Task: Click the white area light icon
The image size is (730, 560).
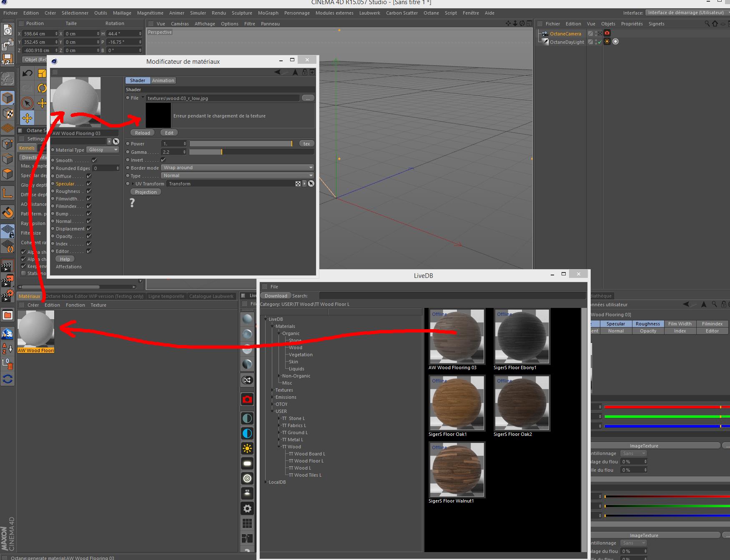Action: [x=247, y=463]
